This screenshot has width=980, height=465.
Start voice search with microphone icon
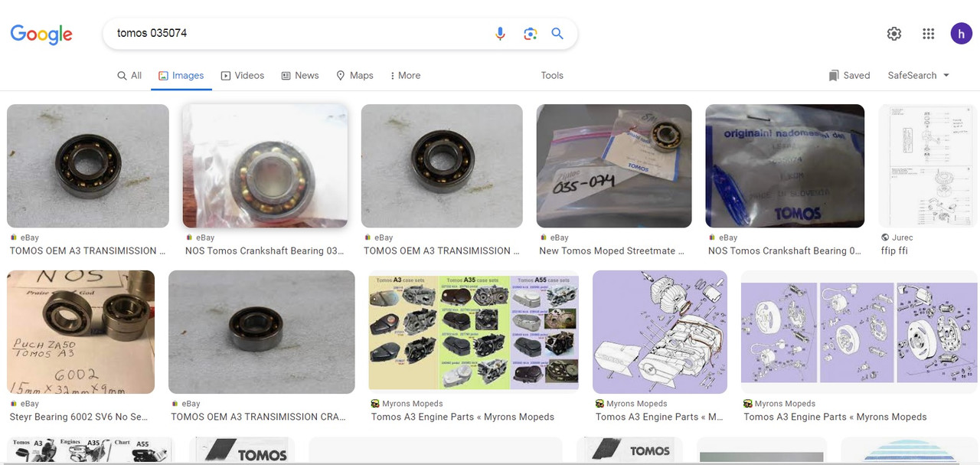click(x=500, y=34)
